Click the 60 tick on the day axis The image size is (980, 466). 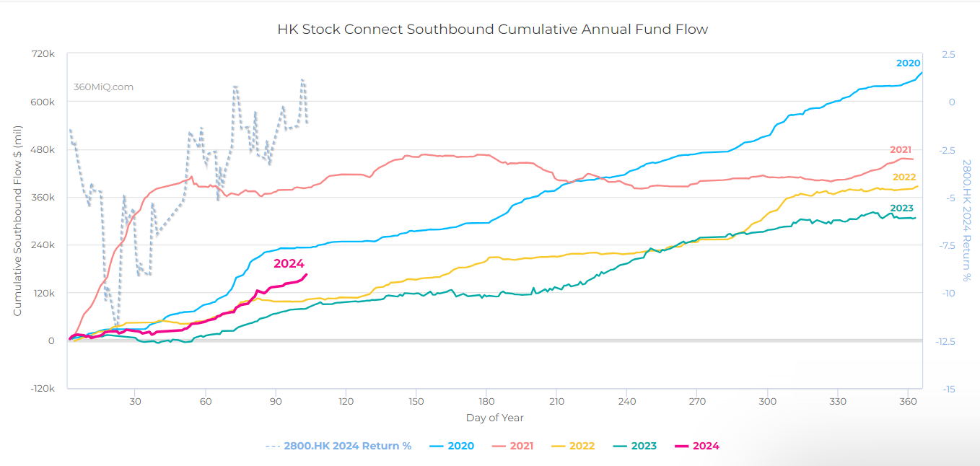pos(205,401)
